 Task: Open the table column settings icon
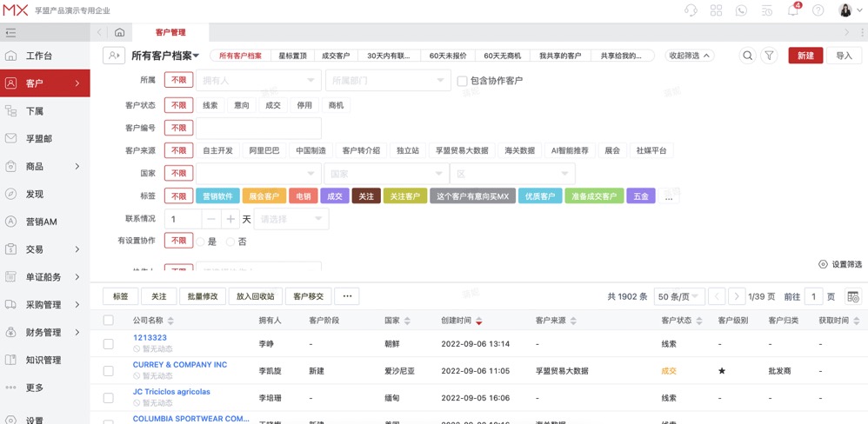pos(852,297)
